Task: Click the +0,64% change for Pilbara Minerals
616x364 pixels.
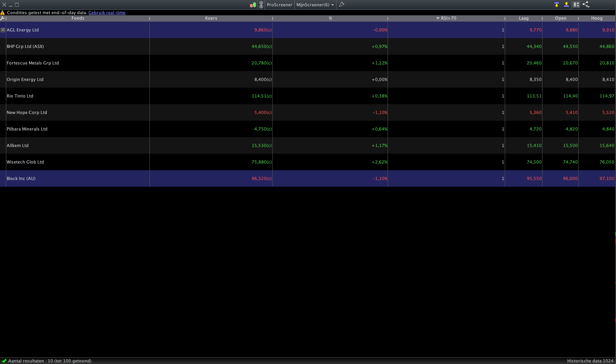Action: tap(380, 129)
